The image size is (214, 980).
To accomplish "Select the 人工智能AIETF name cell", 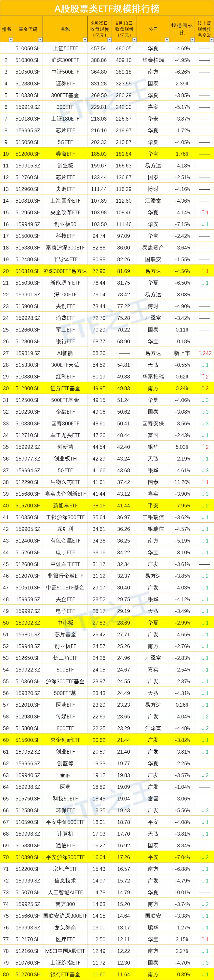I will pos(65,892).
